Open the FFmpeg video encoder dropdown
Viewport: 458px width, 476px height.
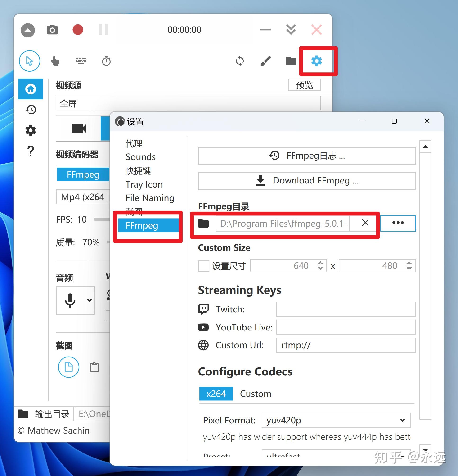[83, 174]
